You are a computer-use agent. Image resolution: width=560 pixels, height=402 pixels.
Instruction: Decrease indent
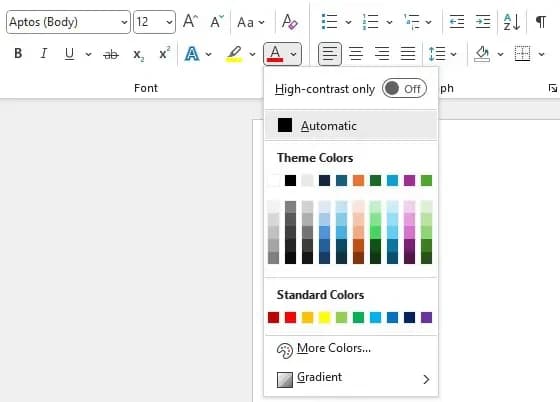pos(457,22)
